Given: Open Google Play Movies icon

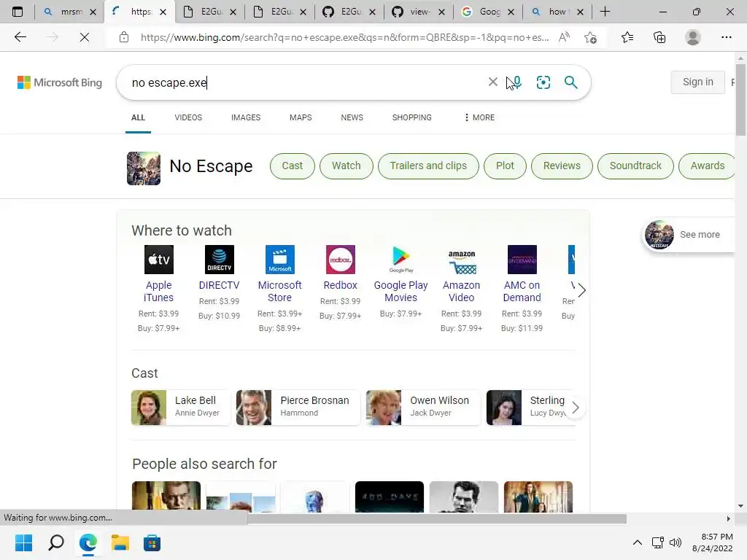Looking at the screenshot, I should pyautogui.click(x=400, y=260).
